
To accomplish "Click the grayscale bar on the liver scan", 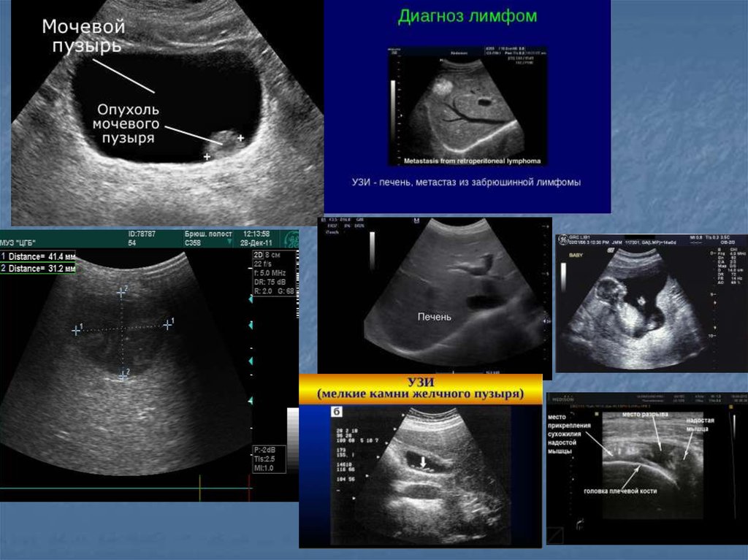I will click(x=372, y=250).
